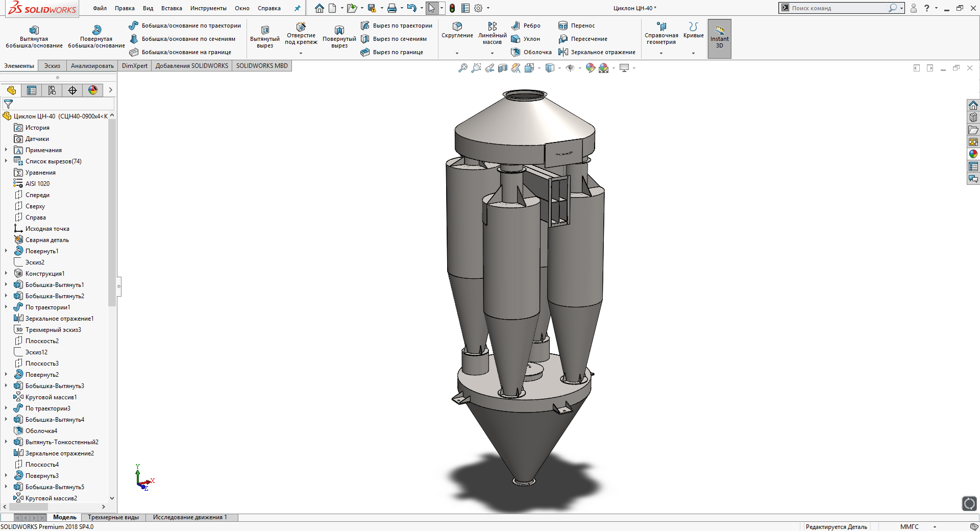
Task: Select the Shell tool (Оболочка)
Action: [x=531, y=52]
